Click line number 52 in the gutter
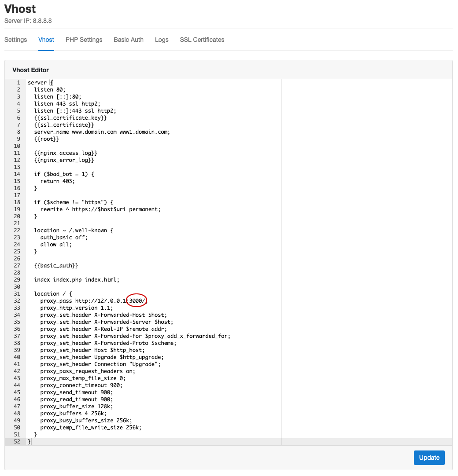Viewport: 458px width, 476px height. click(x=17, y=442)
